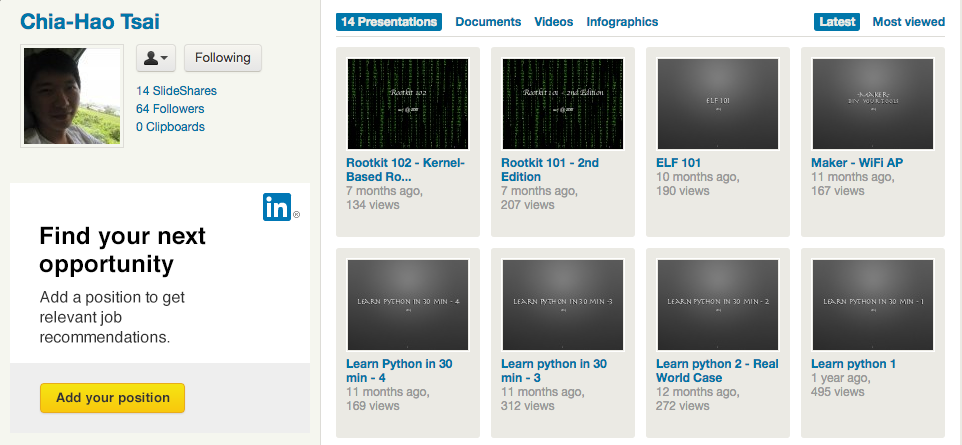This screenshot has width=962, height=445.
Task: Sort presentations by Latest
Action: click(837, 21)
